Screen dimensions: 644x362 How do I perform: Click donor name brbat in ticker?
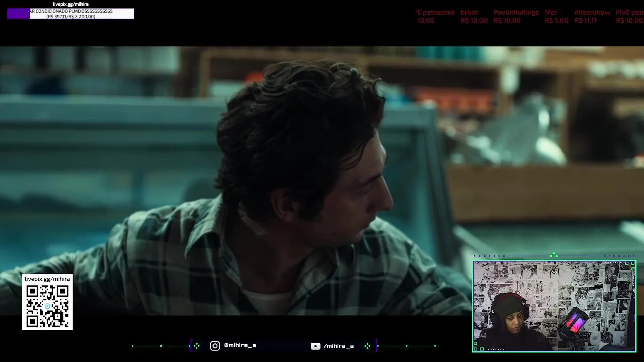point(469,12)
